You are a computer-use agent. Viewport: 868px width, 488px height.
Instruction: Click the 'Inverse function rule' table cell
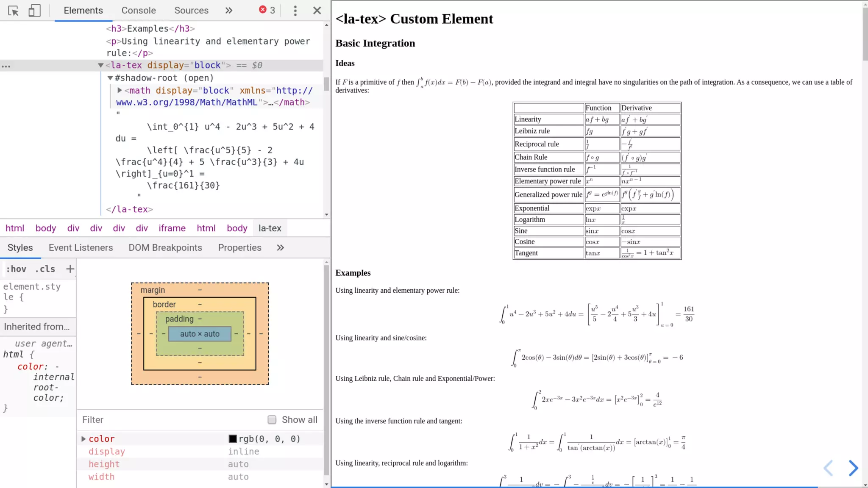548,169
